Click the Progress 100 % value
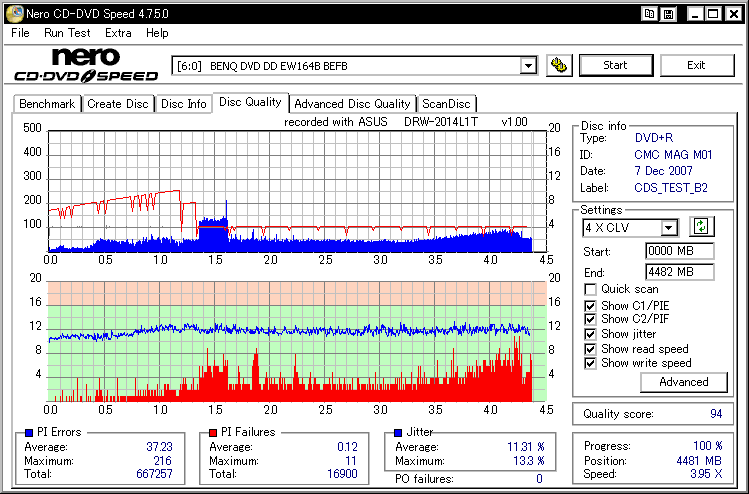The image size is (749, 494). click(x=707, y=446)
